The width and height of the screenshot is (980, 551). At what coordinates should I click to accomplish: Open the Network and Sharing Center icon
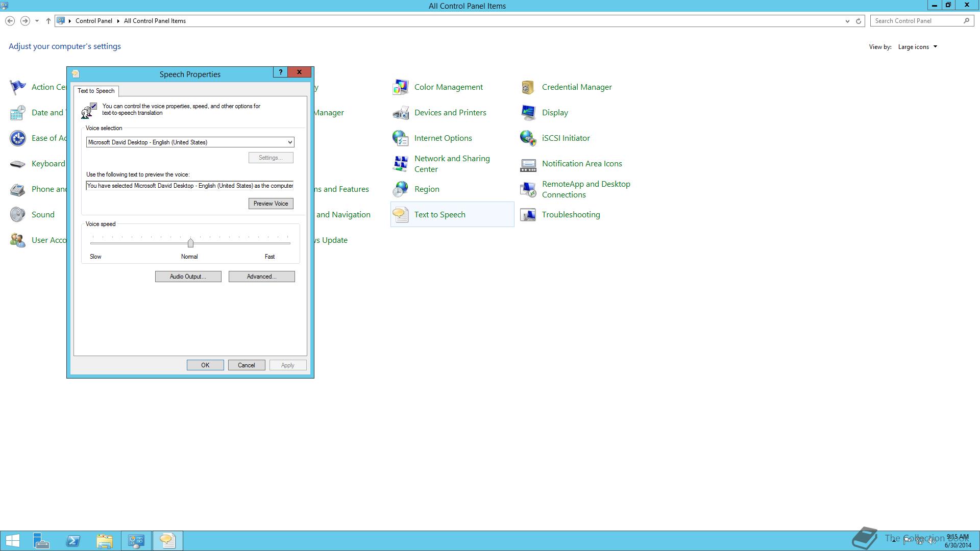(401, 164)
